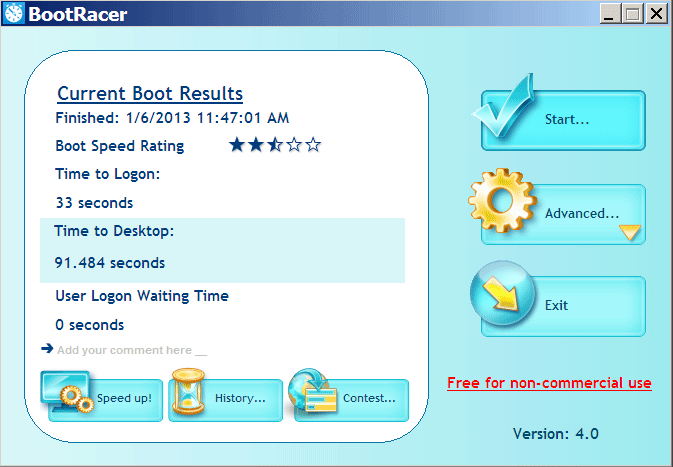673x467 pixels.
Task: Click the hourglass History icon
Action: pos(188,391)
